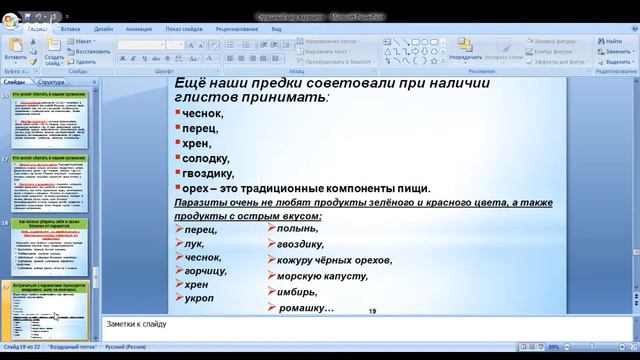Insert a text box shape

(x=387, y=42)
